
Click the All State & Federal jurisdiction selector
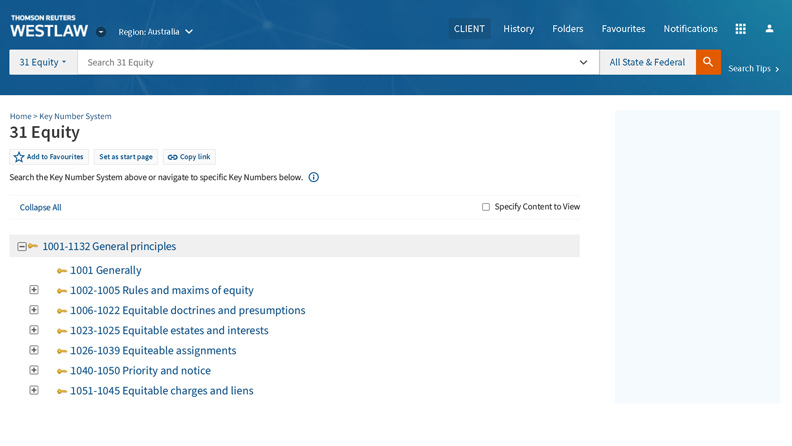pos(647,62)
